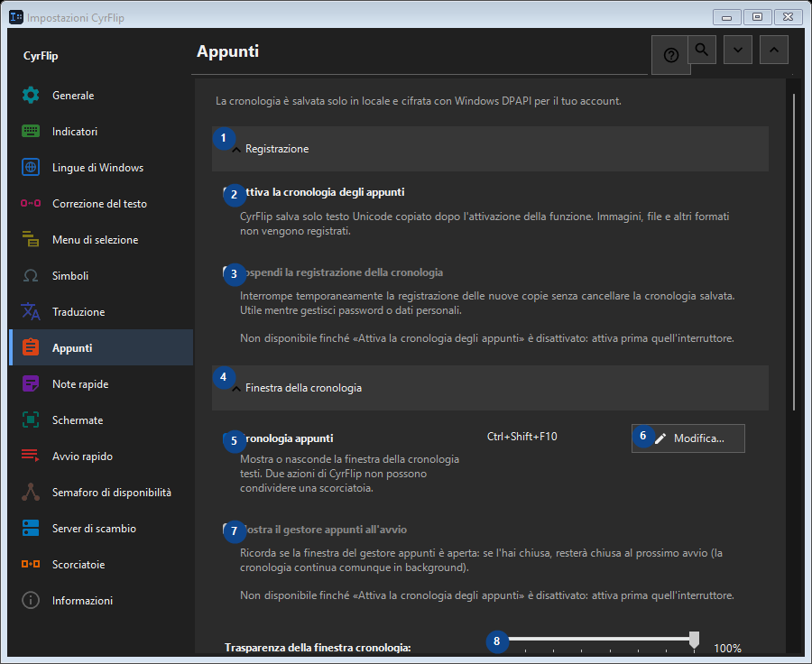This screenshot has width=812, height=664.
Task: Click the Modifica... shortcut button
Action: (x=688, y=438)
